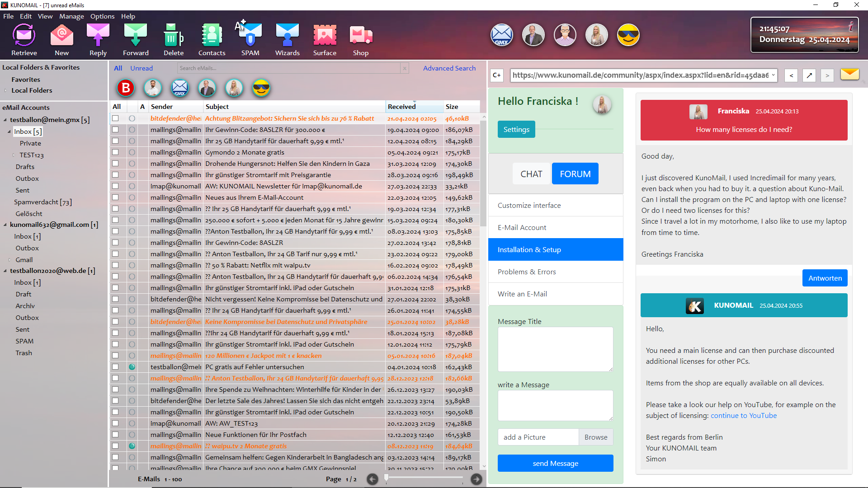Expand the TEST123 folder
The height and width of the screenshot is (488, 868).
[x=14, y=155]
